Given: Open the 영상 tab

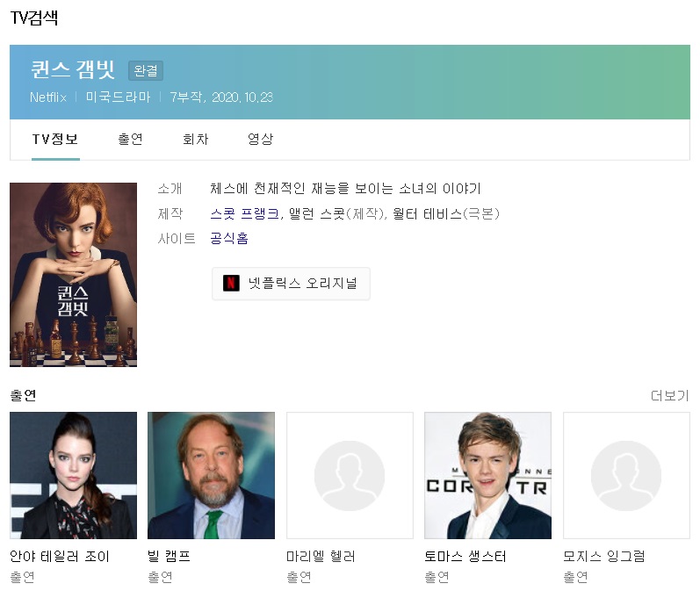Looking at the screenshot, I should click(260, 140).
